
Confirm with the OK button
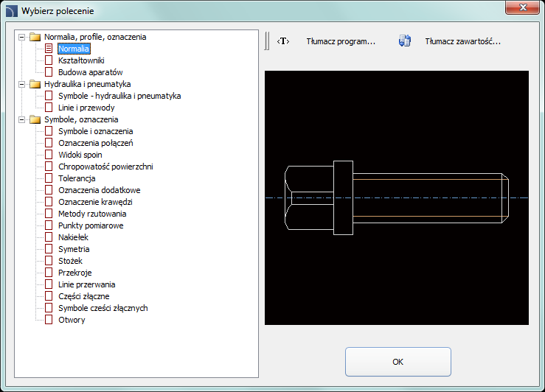pos(398,362)
